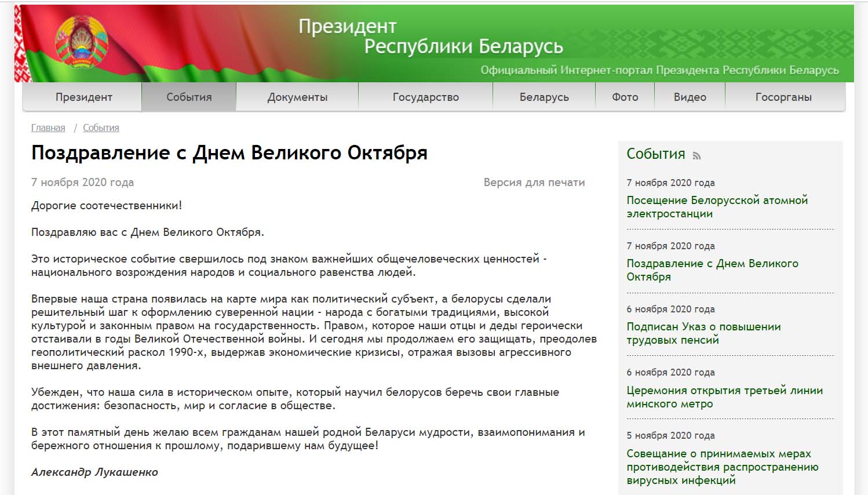The height and width of the screenshot is (495, 868).
Task: Click the Главная breadcrumb link
Action: coord(48,128)
